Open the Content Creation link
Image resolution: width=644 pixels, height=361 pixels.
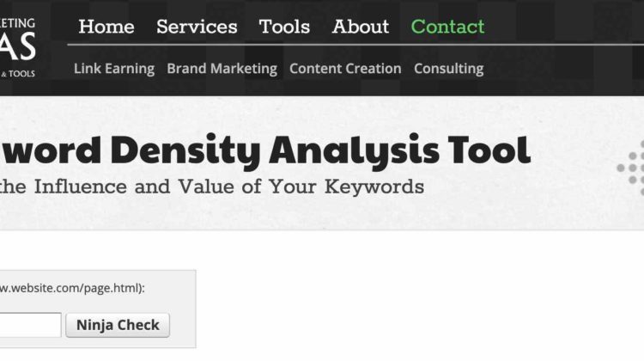(x=345, y=69)
